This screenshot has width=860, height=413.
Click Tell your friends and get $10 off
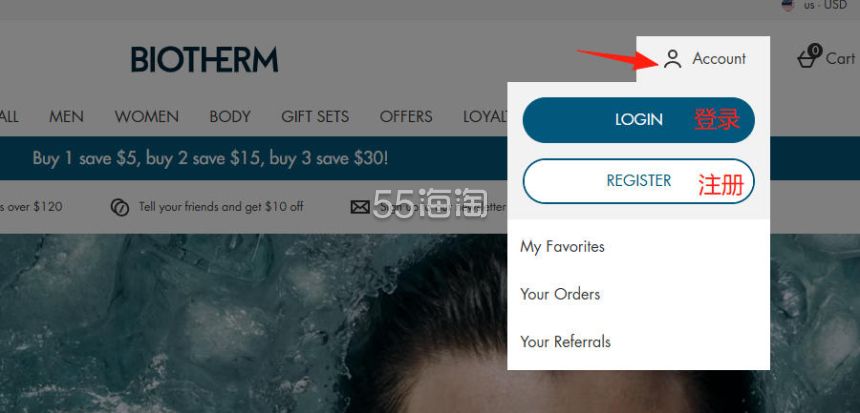click(220, 207)
